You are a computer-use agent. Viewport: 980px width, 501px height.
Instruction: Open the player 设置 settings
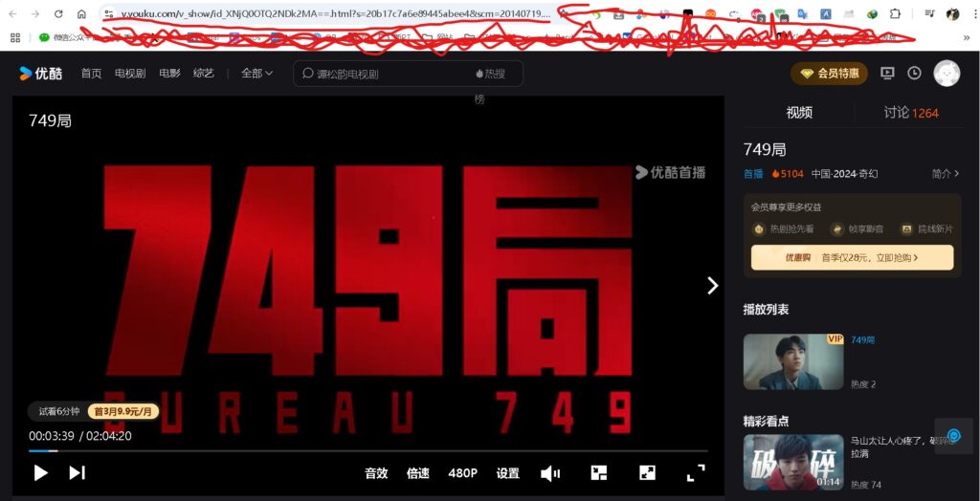coord(507,473)
